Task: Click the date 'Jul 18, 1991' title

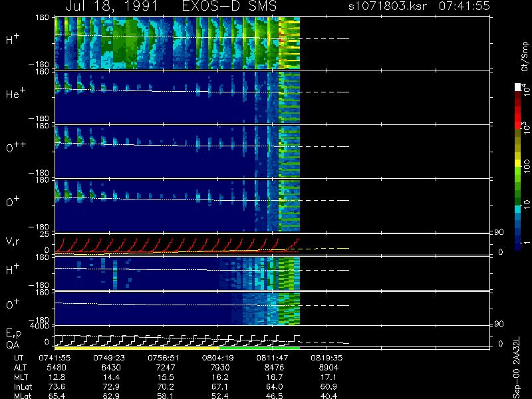Action: point(111,6)
